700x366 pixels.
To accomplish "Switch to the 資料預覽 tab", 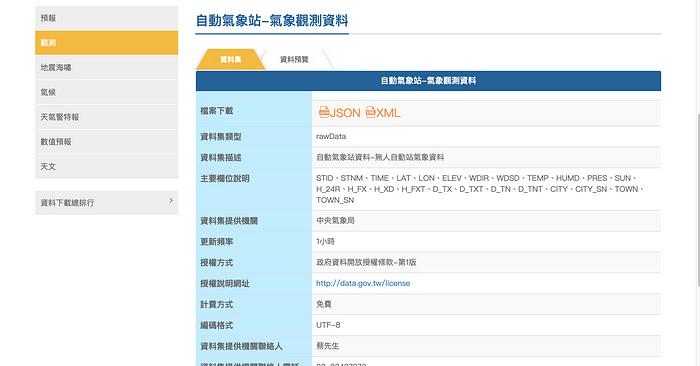I will pos(294,59).
